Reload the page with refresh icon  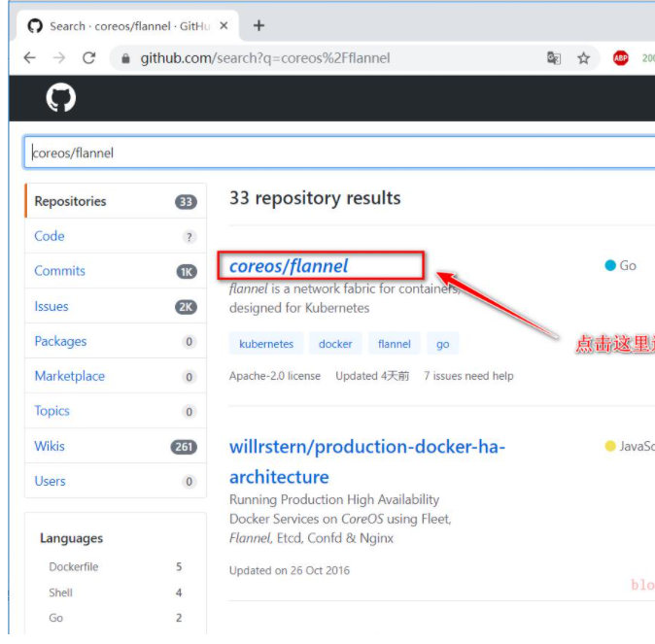[x=89, y=58]
